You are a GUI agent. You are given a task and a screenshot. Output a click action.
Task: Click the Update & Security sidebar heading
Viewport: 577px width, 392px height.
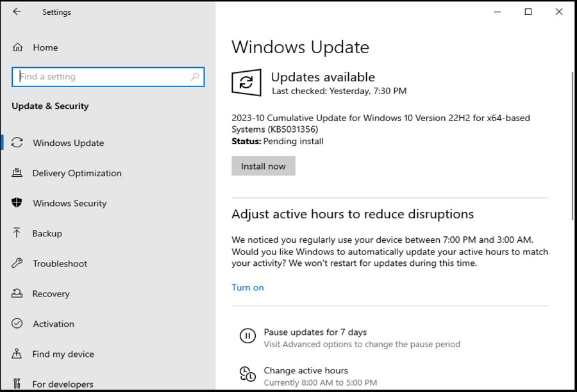tap(50, 106)
